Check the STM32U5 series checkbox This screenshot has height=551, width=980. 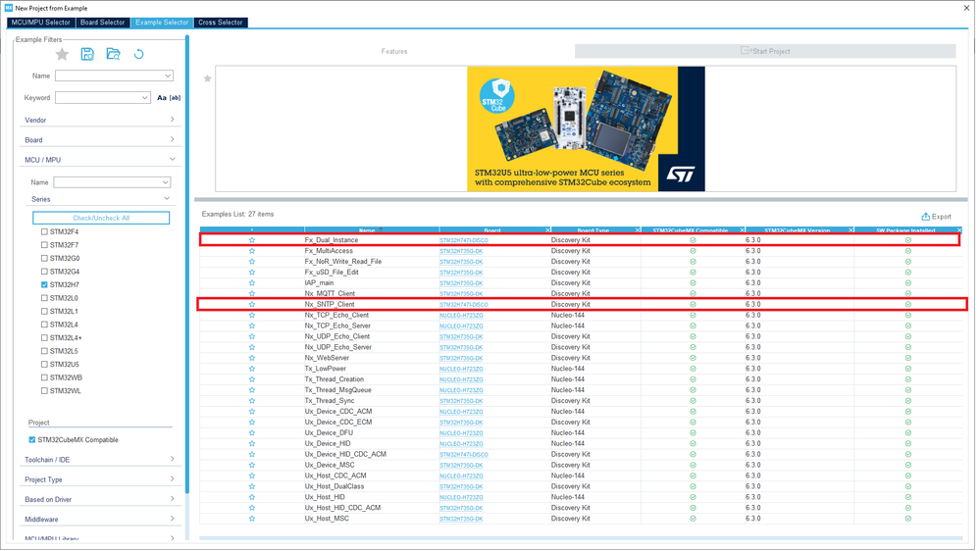44,364
